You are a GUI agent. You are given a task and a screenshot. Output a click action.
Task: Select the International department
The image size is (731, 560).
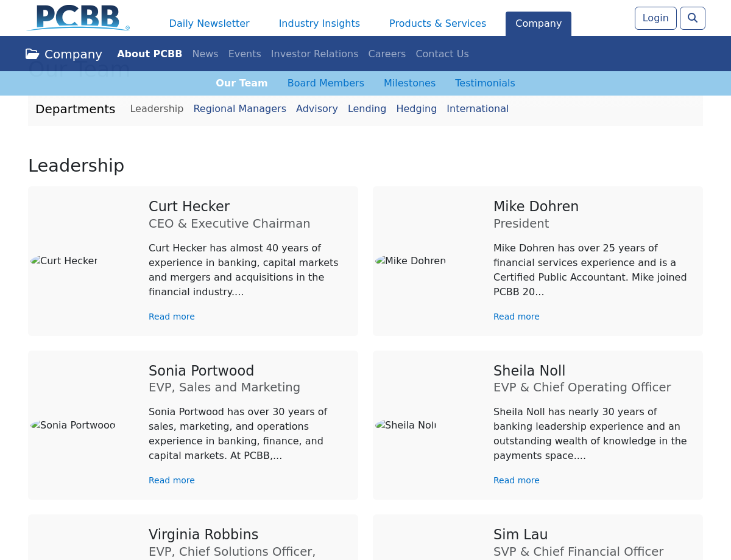[478, 109]
